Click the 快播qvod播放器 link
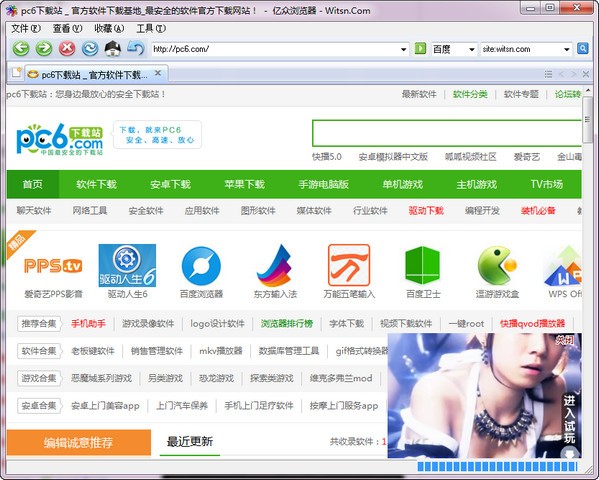The width and height of the screenshot is (599, 480). click(532, 324)
